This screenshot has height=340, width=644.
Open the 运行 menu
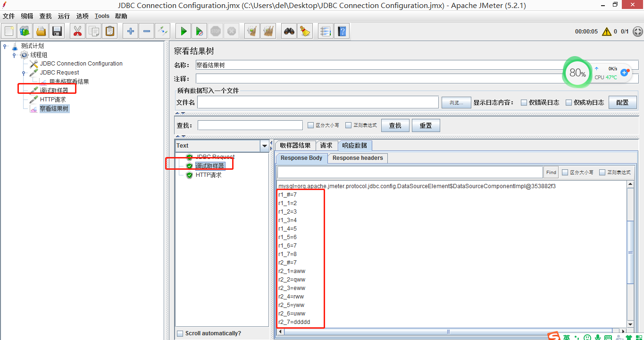[64, 16]
